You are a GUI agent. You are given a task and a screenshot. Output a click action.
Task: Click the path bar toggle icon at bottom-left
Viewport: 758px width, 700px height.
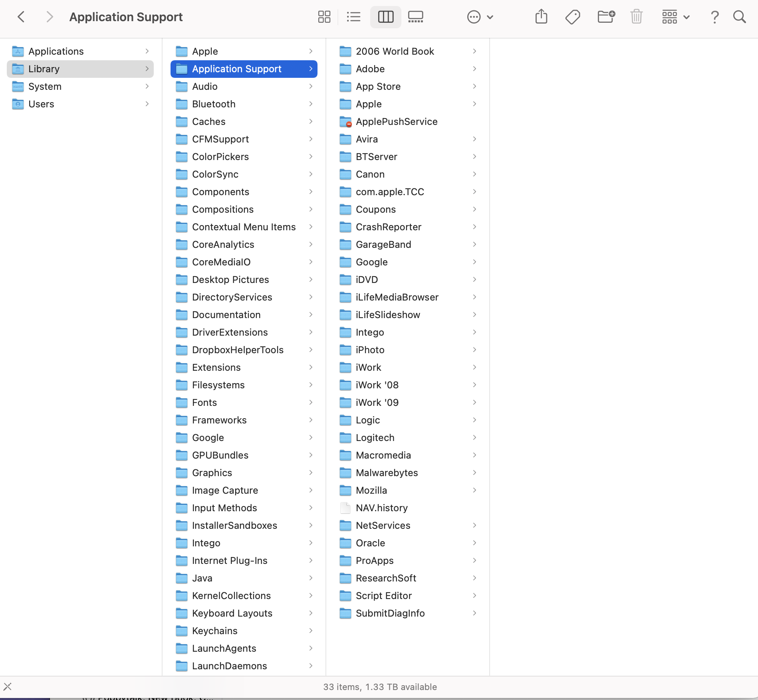(x=8, y=686)
